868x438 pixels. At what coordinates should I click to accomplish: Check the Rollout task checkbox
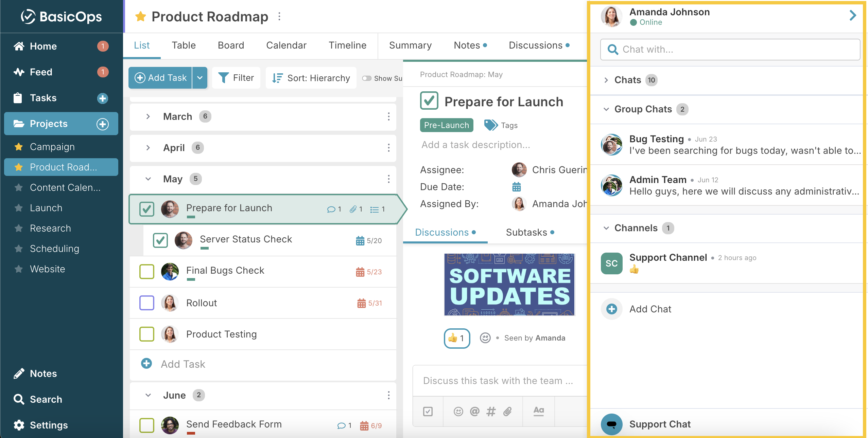(x=146, y=303)
